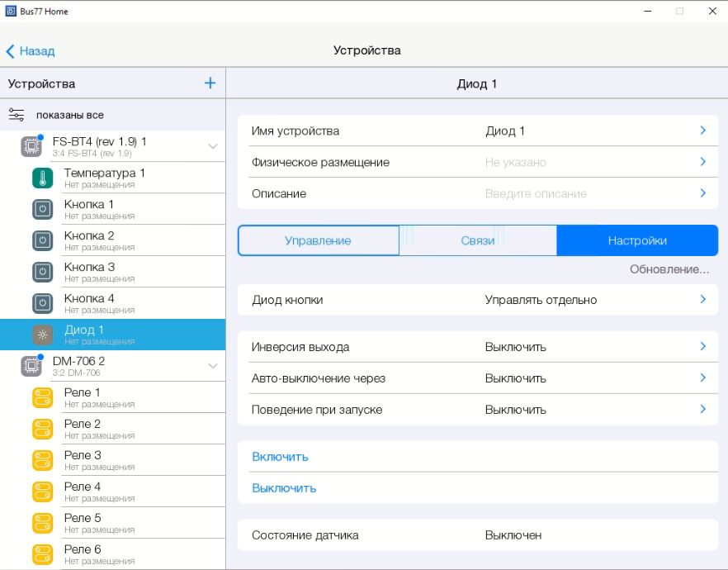
Task: Collapse the DM-706 2 device group
Action: tap(212, 366)
